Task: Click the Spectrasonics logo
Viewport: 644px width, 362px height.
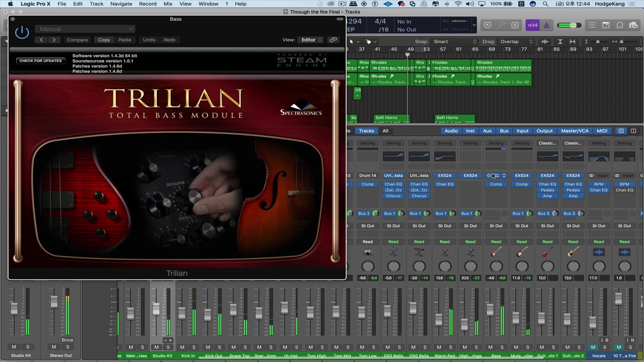Action: pyautogui.click(x=301, y=109)
